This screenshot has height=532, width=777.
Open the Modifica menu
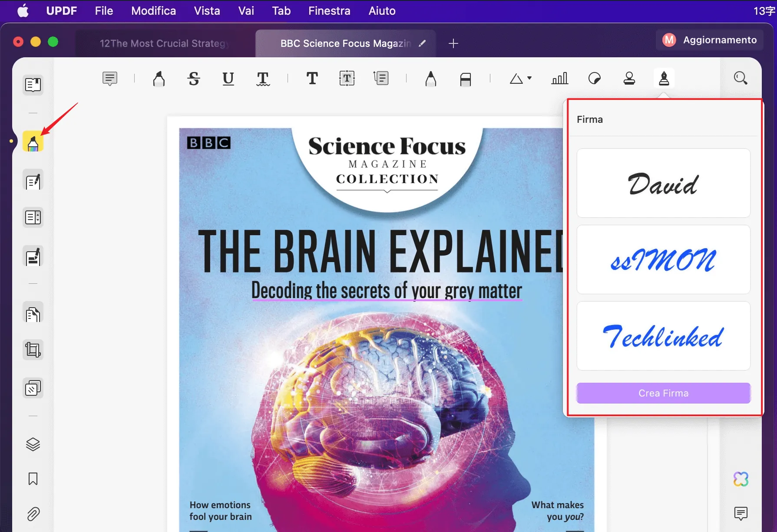tap(154, 11)
